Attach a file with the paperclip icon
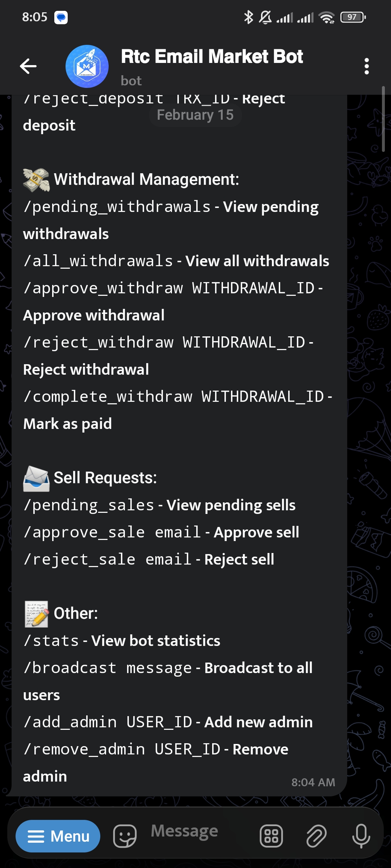 [316, 836]
